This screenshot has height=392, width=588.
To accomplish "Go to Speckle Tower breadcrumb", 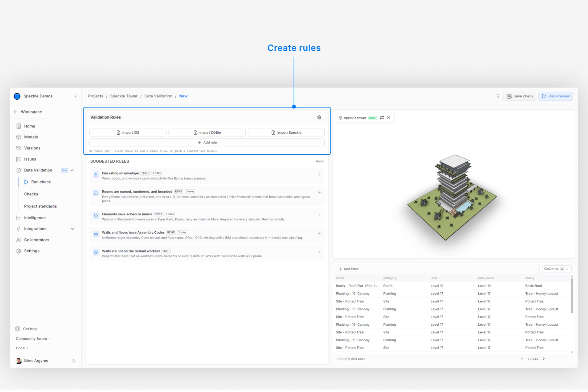I will (x=124, y=96).
